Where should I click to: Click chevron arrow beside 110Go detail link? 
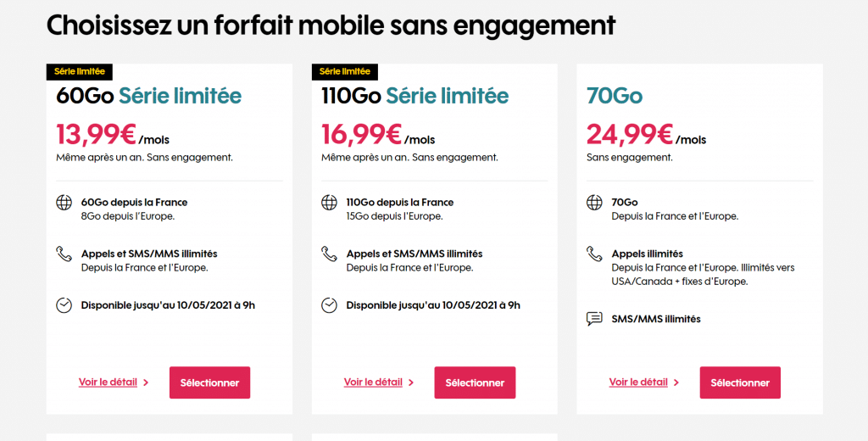pos(411,382)
